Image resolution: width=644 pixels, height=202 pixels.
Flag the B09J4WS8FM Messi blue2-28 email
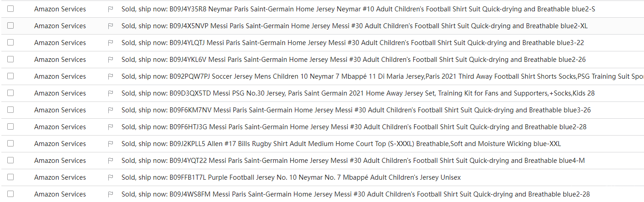point(110,194)
